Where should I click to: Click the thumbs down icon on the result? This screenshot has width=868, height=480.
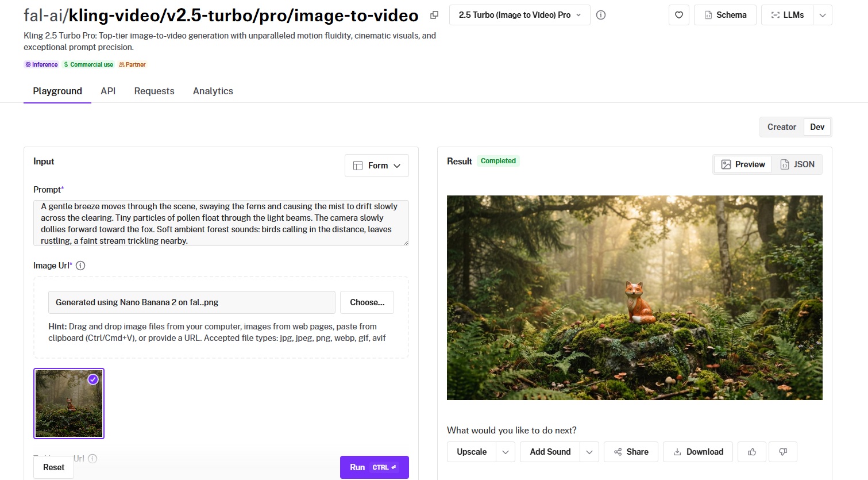point(782,452)
